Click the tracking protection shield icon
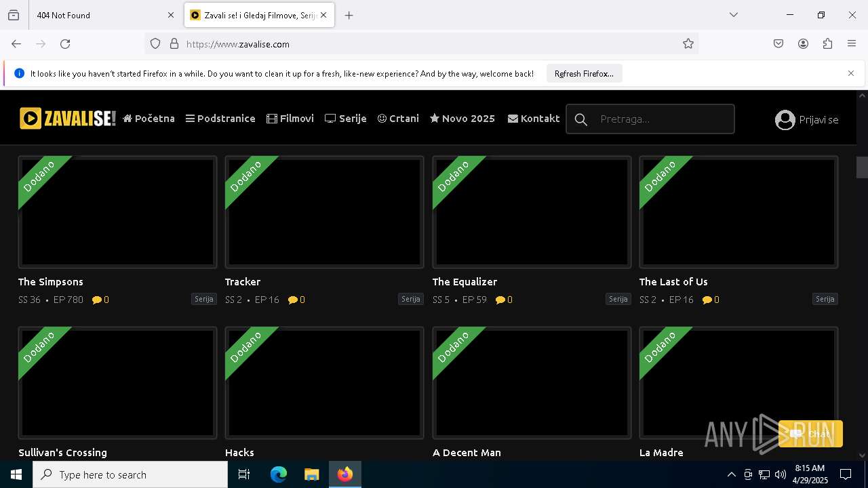Image resolution: width=868 pixels, height=488 pixels. pos(155,44)
